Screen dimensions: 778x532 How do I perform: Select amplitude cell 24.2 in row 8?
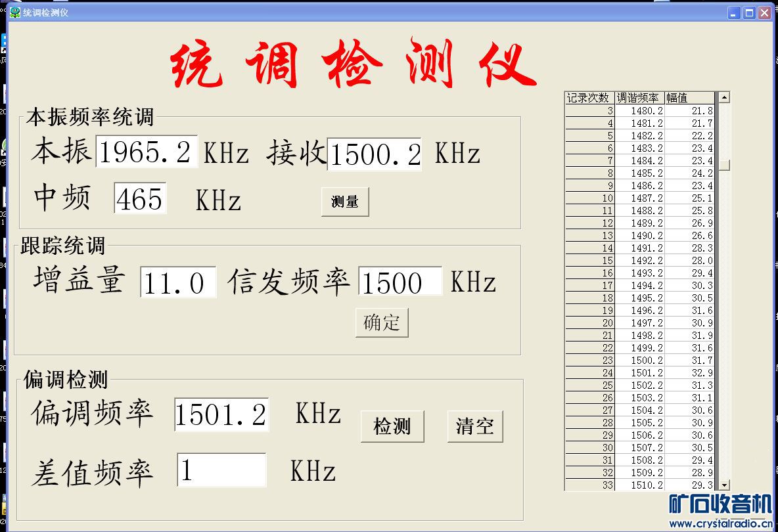(689, 173)
